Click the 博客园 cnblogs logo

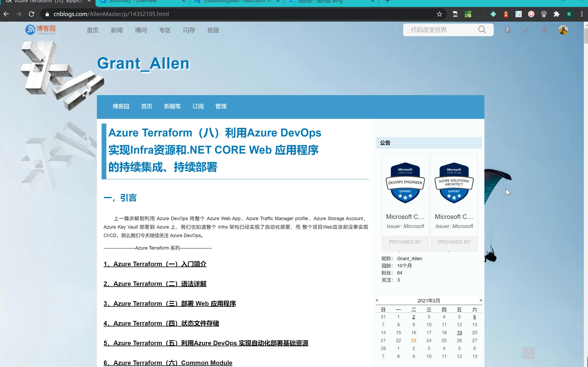click(x=41, y=30)
